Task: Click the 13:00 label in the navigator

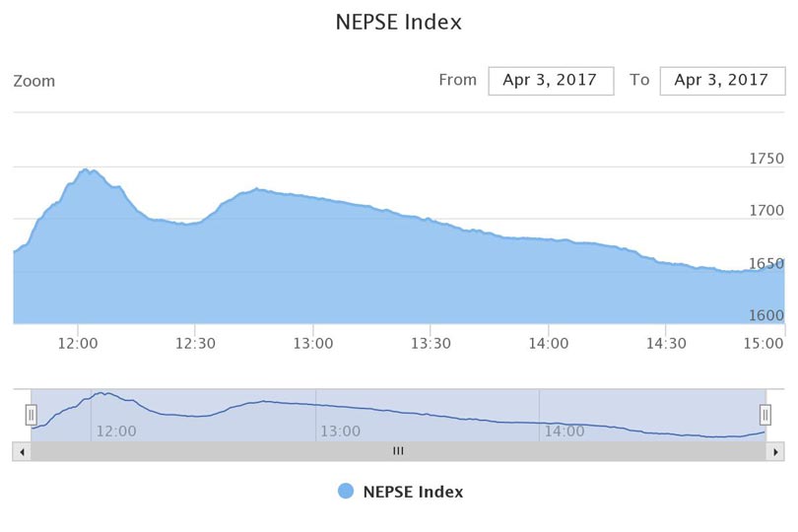Action: point(340,431)
